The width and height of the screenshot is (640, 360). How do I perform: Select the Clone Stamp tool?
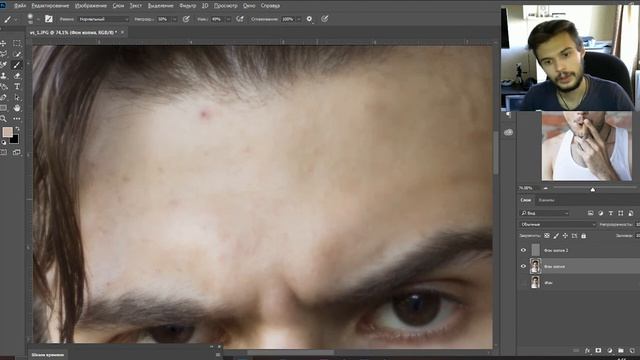[x=3, y=76]
